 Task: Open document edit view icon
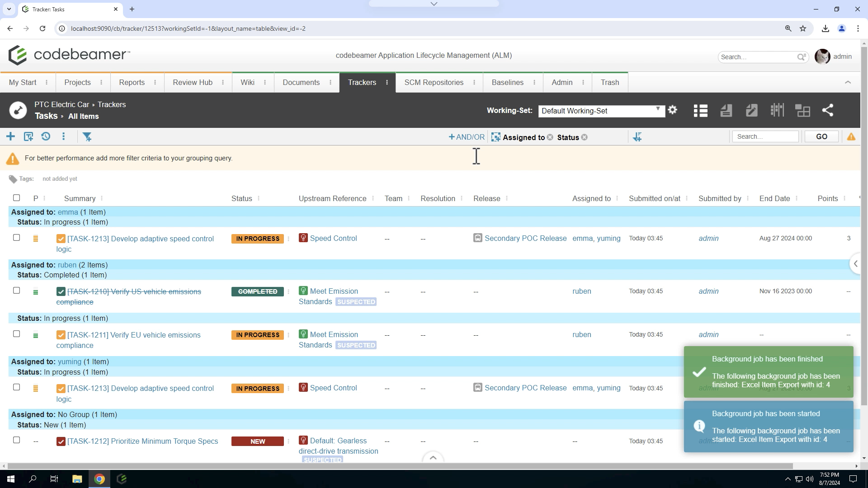click(x=752, y=111)
